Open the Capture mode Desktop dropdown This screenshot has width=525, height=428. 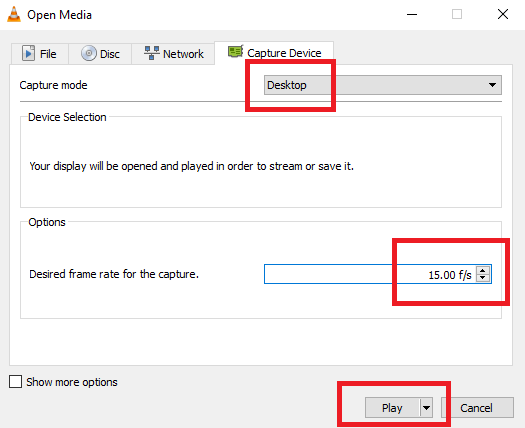click(383, 85)
